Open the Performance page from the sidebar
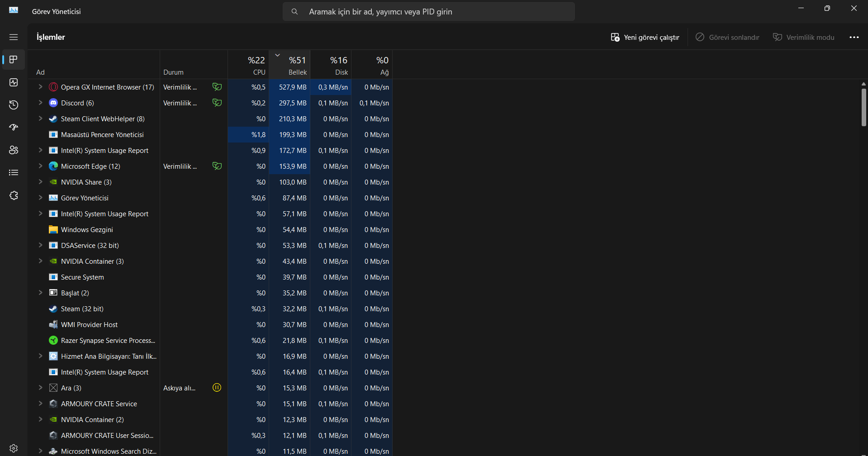 coord(14,82)
